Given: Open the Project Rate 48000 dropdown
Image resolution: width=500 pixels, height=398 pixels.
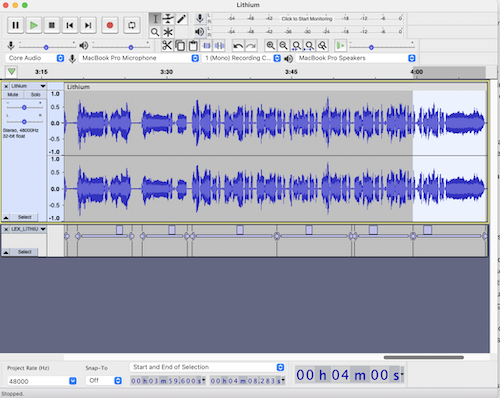Looking at the screenshot, I should (x=42, y=381).
